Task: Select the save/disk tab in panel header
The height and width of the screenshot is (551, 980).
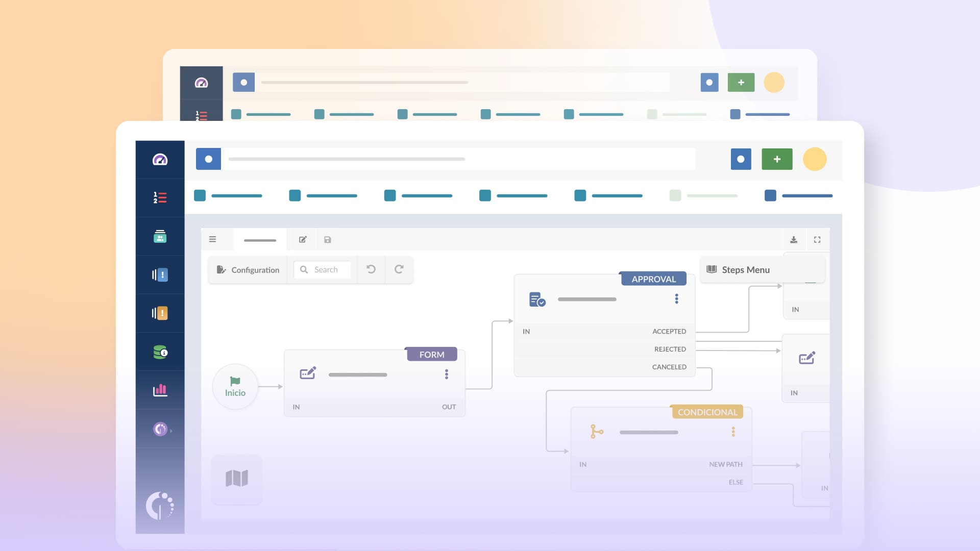Action: click(x=328, y=239)
